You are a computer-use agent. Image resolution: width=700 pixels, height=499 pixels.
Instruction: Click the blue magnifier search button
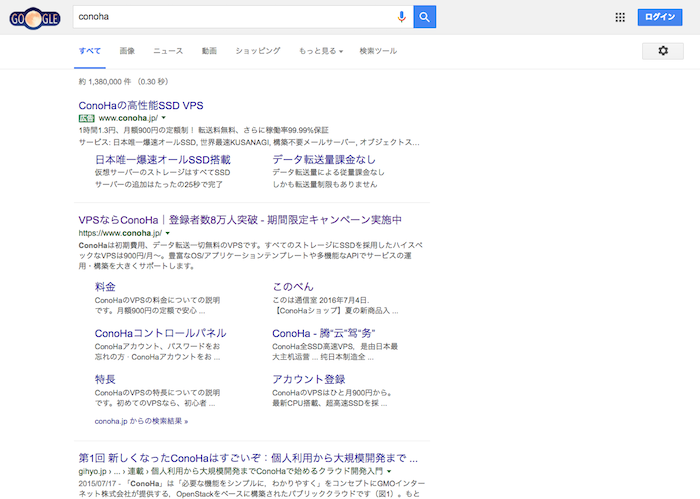[425, 17]
